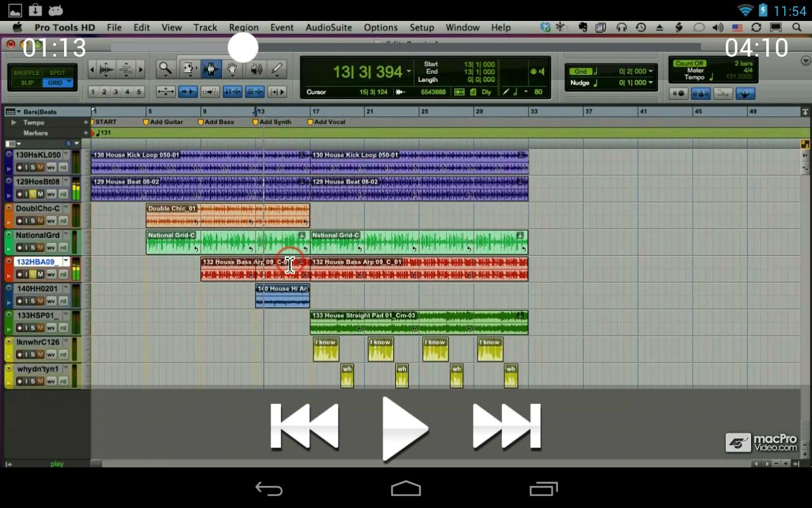The image size is (812, 508).
Task: Select the Zoomer tool with magnifying glass
Action: point(165,69)
